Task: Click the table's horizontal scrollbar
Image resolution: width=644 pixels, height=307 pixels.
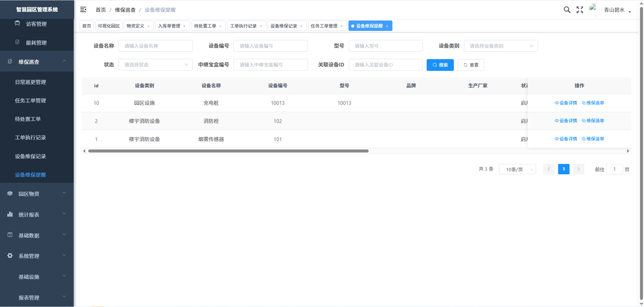Action: (x=228, y=151)
